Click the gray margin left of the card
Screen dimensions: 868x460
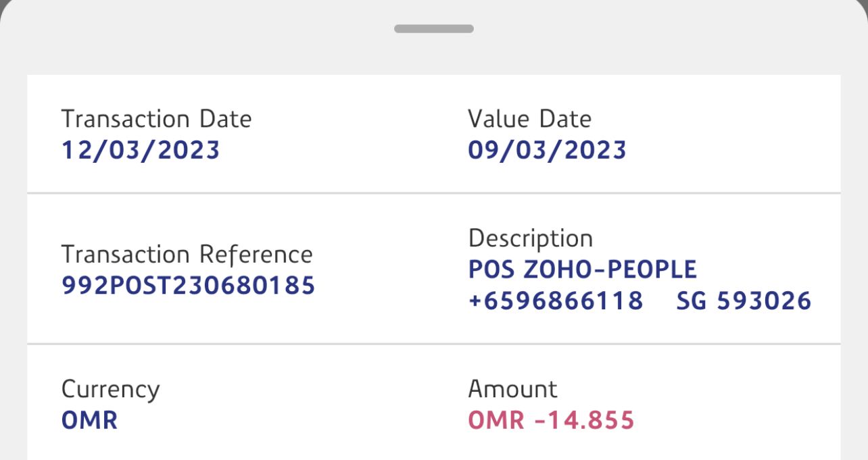pyautogui.click(x=14, y=270)
